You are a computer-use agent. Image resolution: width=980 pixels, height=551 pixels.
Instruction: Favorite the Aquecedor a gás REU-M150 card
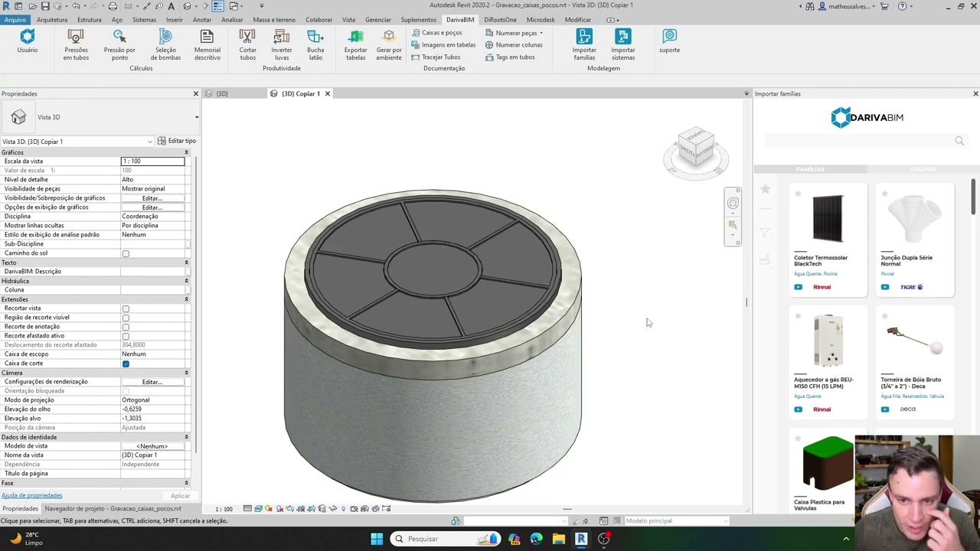(798, 316)
